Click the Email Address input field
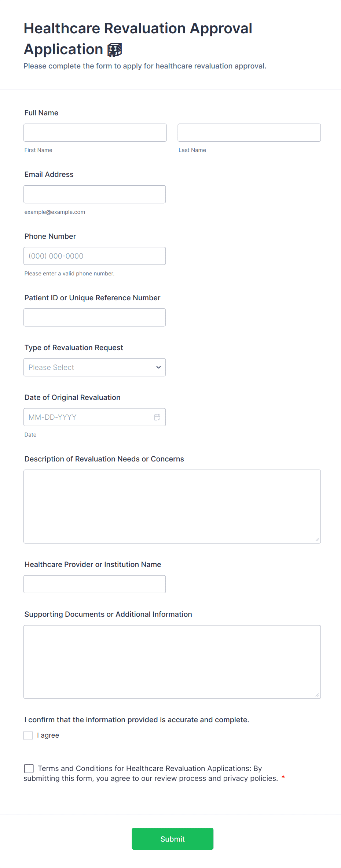The height and width of the screenshot is (868, 341). click(x=95, y=194)
